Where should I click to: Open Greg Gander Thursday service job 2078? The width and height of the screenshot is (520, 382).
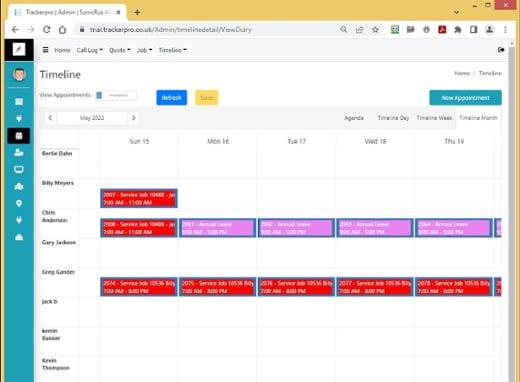[454, 287]
